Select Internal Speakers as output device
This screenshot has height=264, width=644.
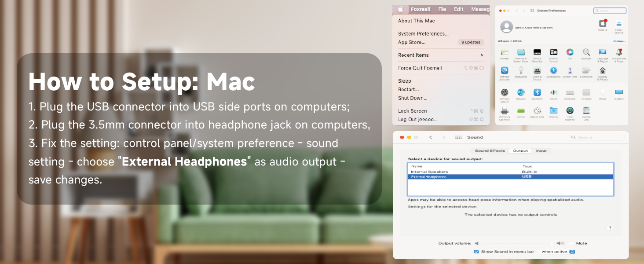click(430, 171)
